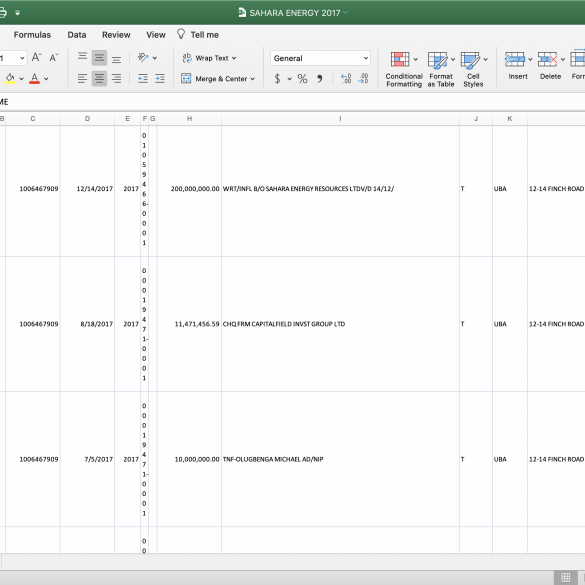Click the Conditional Formatting icon
The height and width of the screenshot is (585, 585).
(400, 59)
